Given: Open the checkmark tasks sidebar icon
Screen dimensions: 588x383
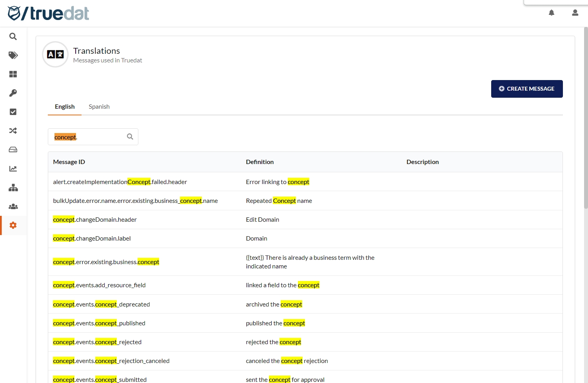Looking at the screenshot, I should [13, 112].
